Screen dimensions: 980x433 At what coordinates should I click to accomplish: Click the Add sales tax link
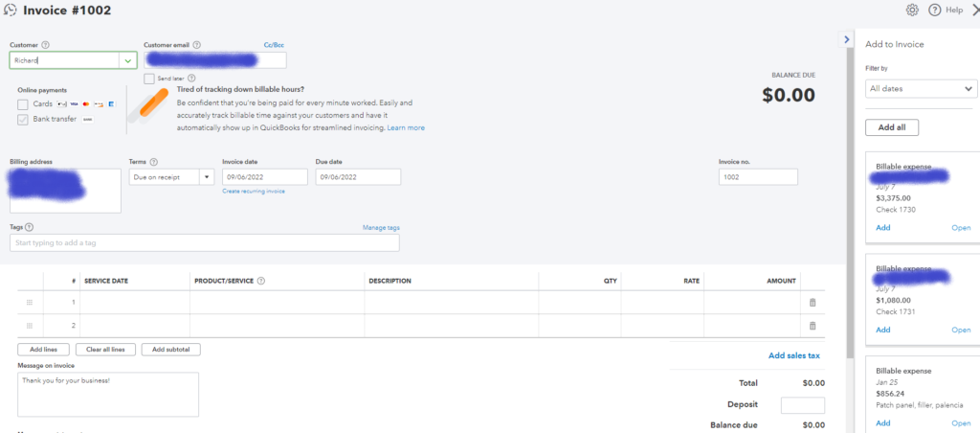click(x=793, y=355)
